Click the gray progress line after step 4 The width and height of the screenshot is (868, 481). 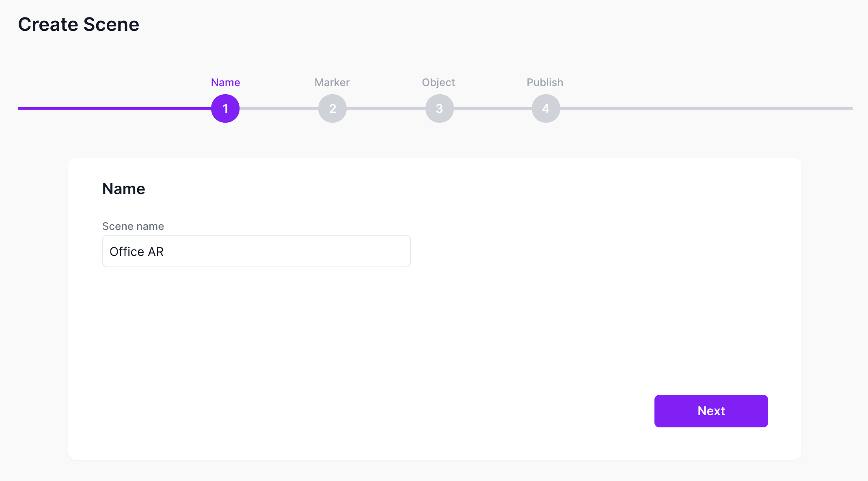[x=706, y=108]
